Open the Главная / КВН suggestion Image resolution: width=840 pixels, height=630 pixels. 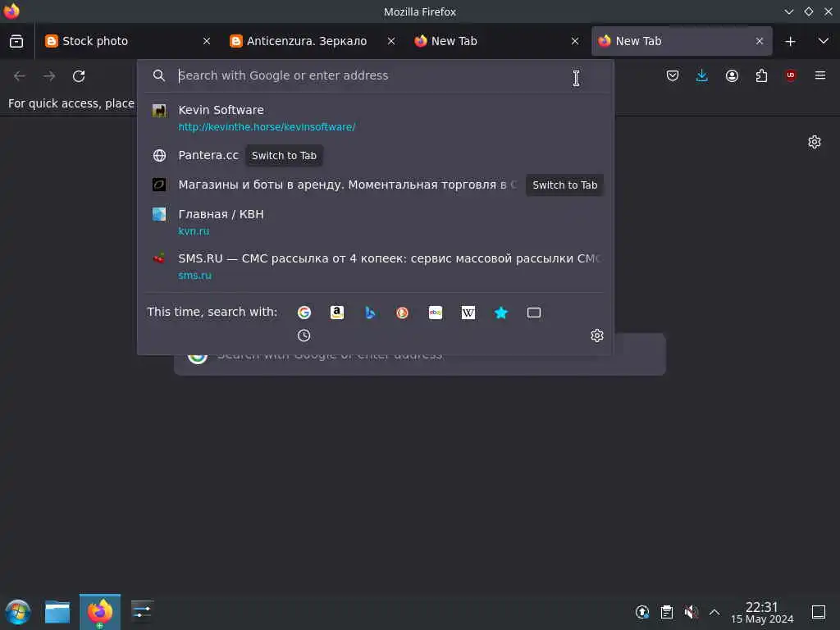point(375,222)
